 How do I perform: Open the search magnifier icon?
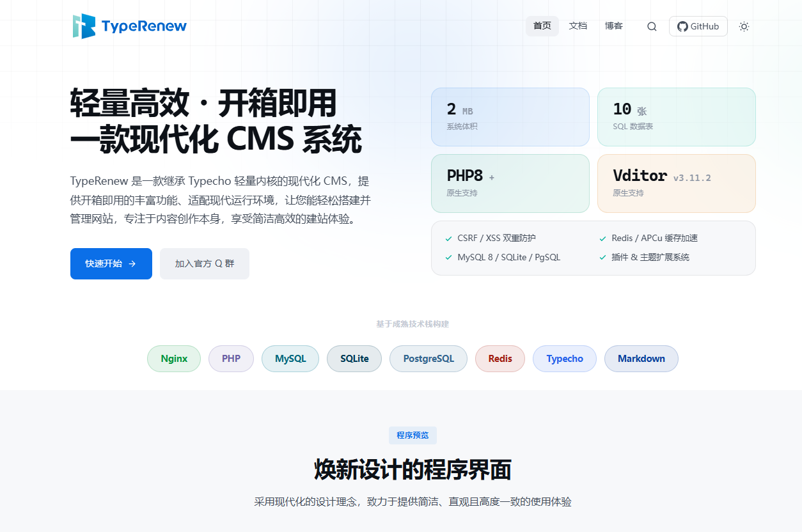tap(652, 26)
